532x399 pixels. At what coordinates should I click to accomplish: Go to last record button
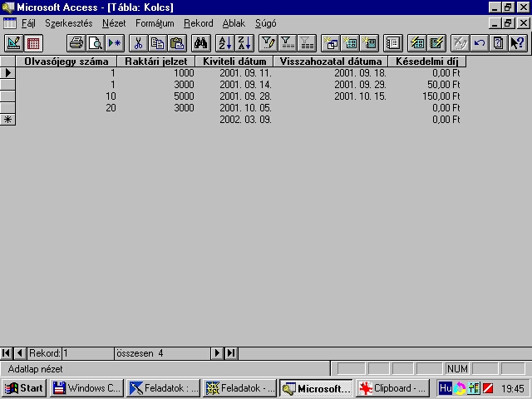pyautogui.click(x=231, y=353)
